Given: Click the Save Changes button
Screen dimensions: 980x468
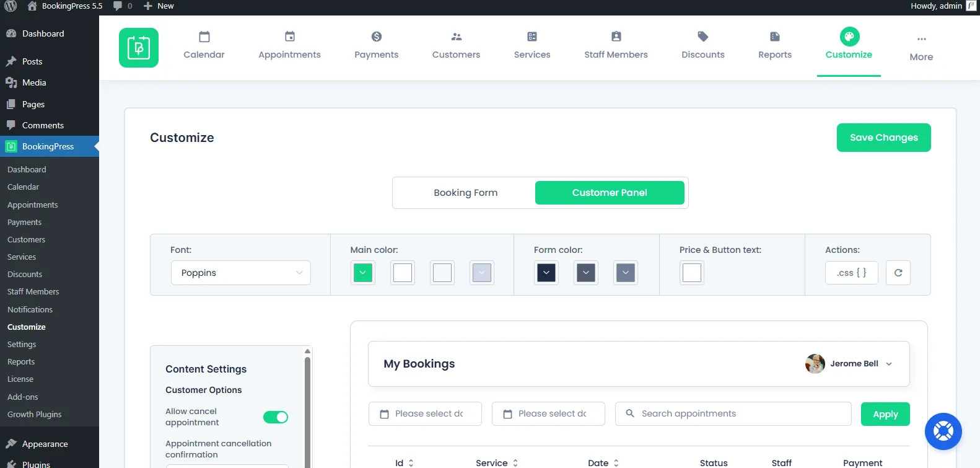Looking at the screenshot, I should click(x=884, y=138).
